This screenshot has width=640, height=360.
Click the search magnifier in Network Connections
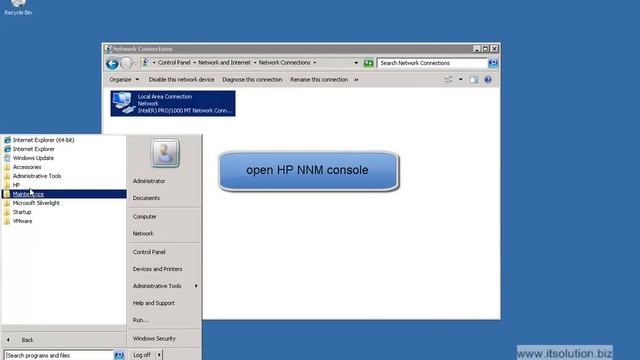tap(493, 63)
